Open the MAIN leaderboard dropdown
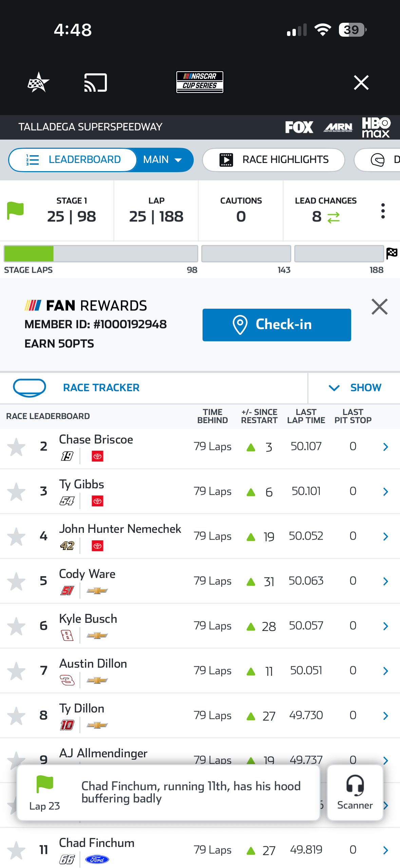The height and width of the screenshot is (868, 400). coord(163,160)
